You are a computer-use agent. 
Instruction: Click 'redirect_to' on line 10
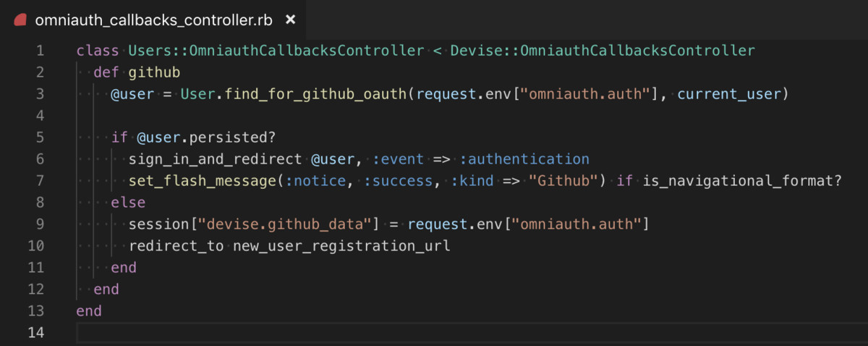pyautogui.click(x=176, y=246)
